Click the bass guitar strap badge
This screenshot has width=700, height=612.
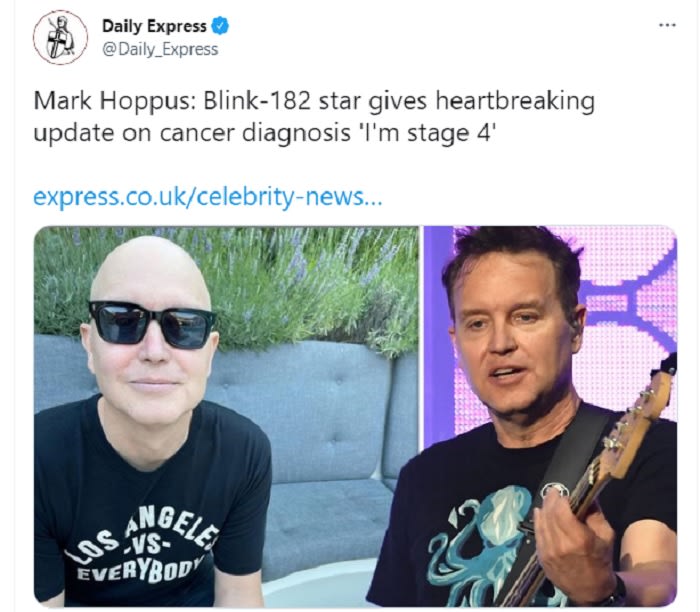(553, 491)
